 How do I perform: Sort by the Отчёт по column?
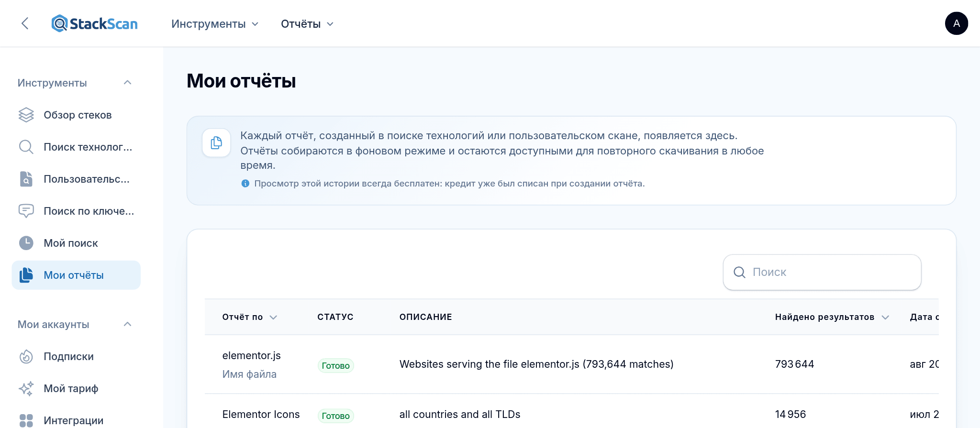pos(249,317)
